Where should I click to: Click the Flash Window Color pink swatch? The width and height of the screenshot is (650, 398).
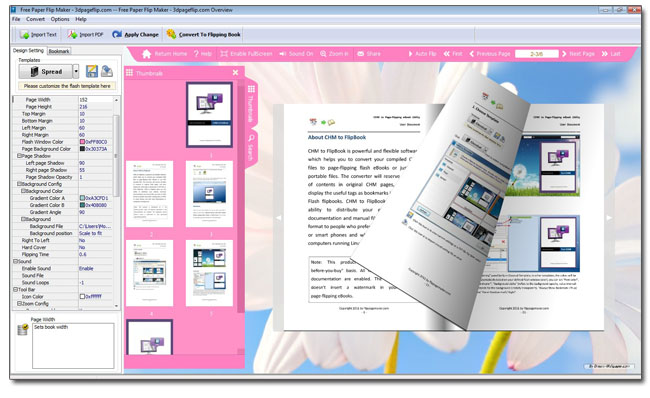coord(82,142)
